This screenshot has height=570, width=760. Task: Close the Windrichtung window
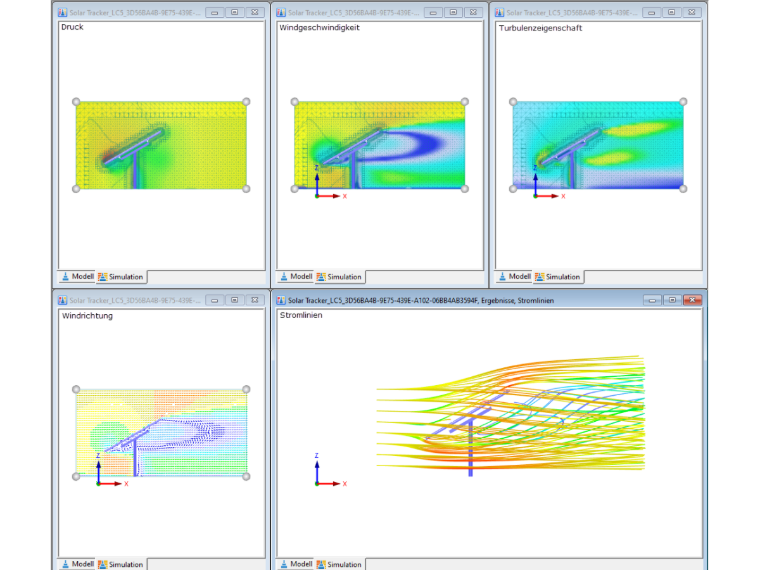pos(255,301)
